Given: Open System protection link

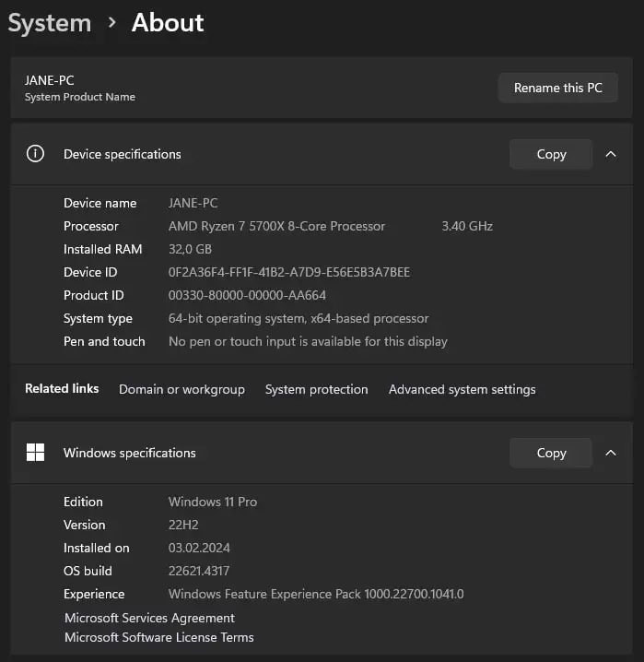Looking at the screenshot, I should (x=316, y=389).
